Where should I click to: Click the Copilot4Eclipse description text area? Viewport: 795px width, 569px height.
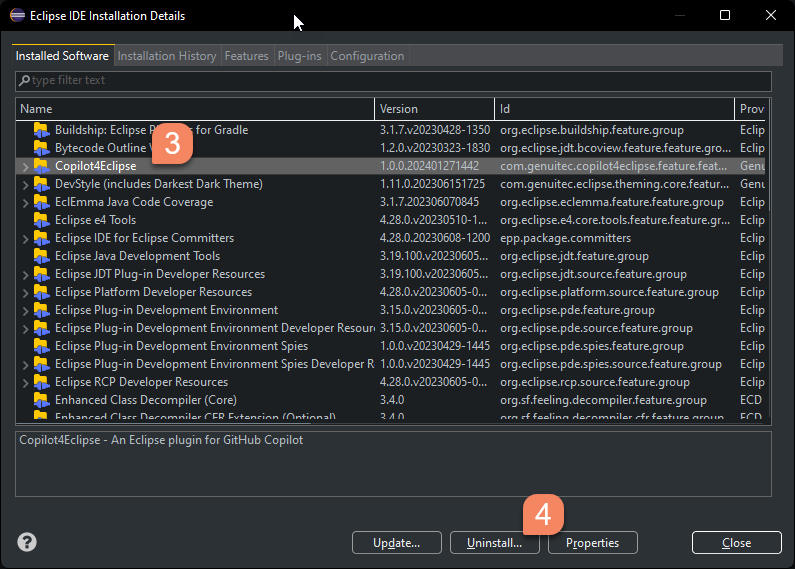click(393, 464)
